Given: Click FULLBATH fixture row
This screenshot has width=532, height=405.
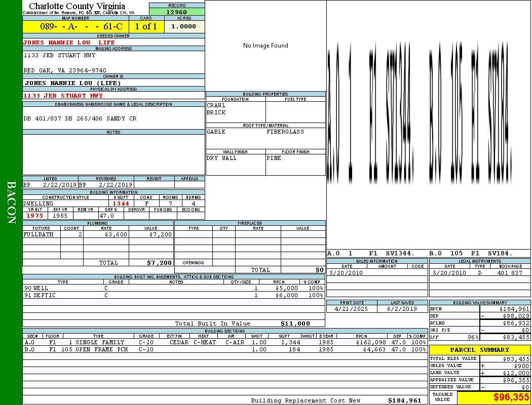Looking at the screenshot, I should click(98, 234).
